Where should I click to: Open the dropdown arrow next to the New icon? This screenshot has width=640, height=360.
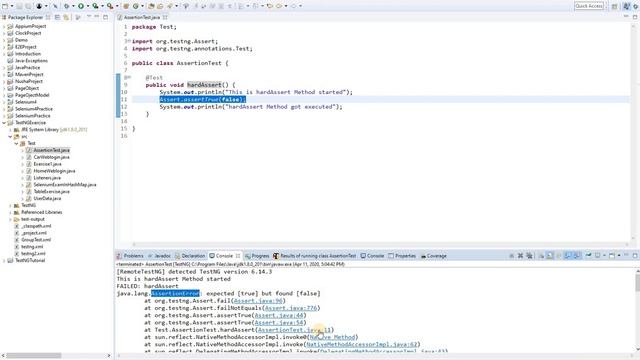click(12, 6)
